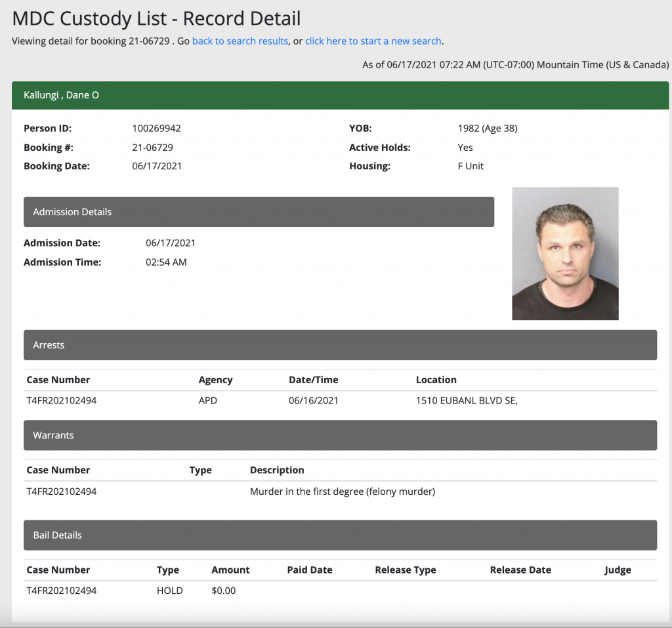Click the warrant description 'Murder in the first degree'
This screenshot has height=628, width=672.
pyautogui.click(x=342, y=491)
